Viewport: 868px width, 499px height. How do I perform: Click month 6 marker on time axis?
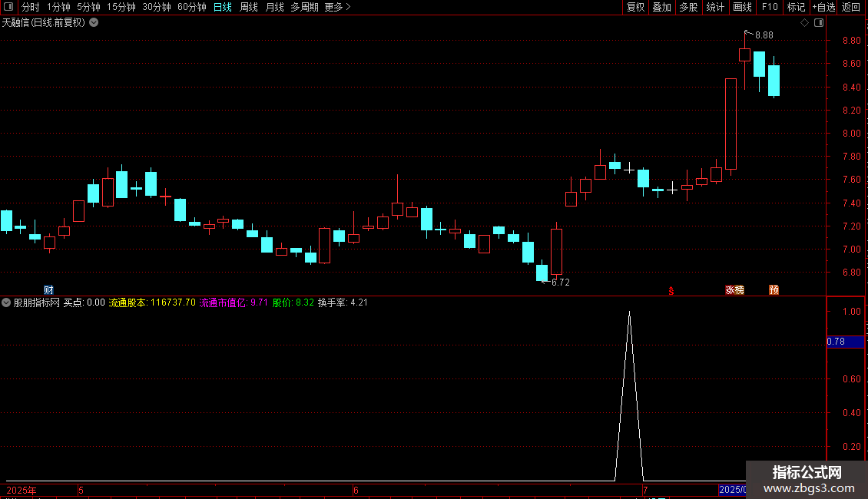tap(356, 490)
